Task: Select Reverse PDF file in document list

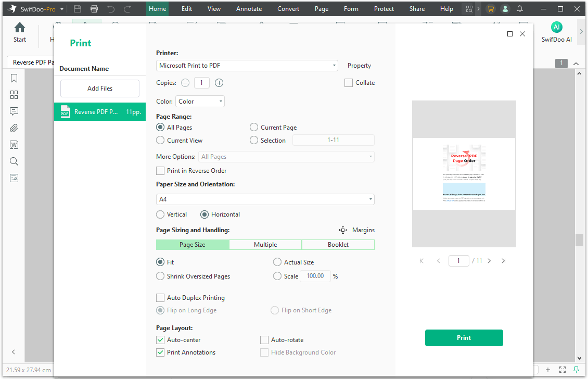Action: pos(100,112)
